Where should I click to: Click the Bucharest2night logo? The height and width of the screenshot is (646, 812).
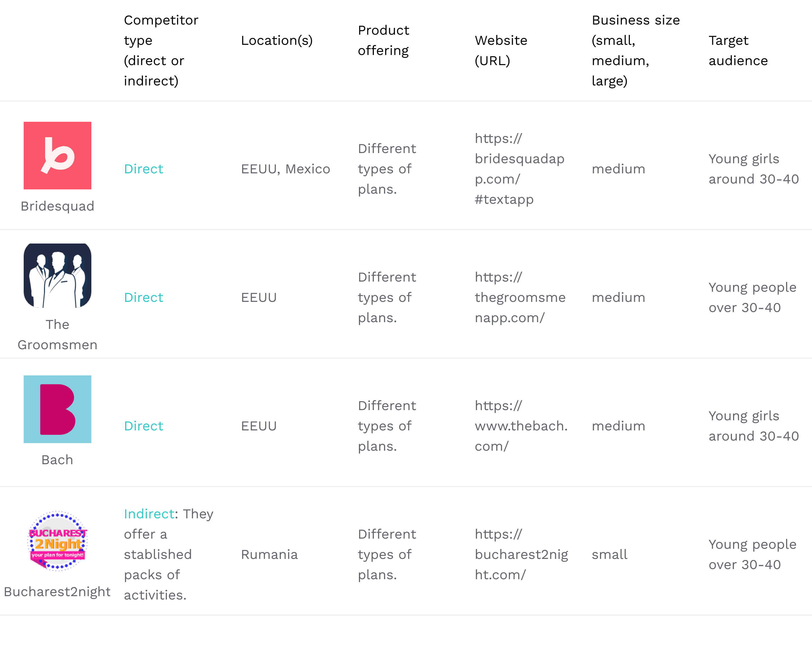[x=57, y=541]
